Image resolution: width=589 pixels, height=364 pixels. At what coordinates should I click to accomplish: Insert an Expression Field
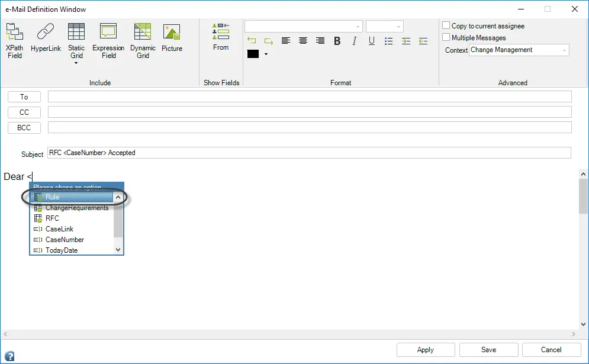point(108,41)
